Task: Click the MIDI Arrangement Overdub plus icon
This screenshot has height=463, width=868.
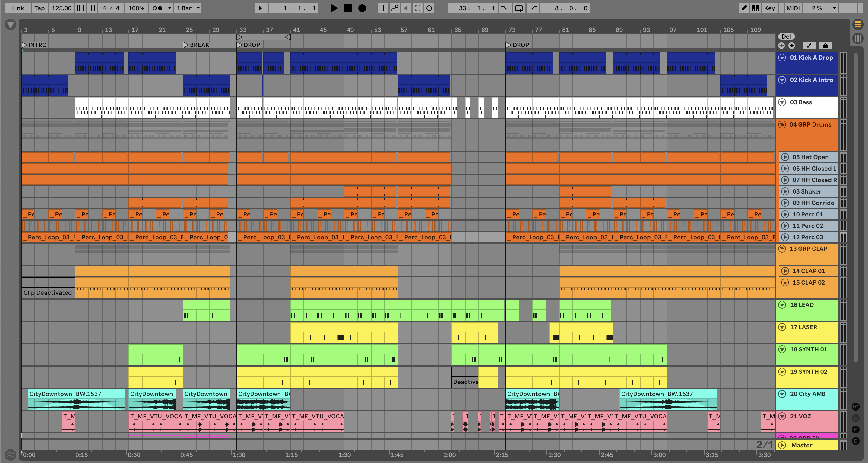Action: click(x=383, y=8)
